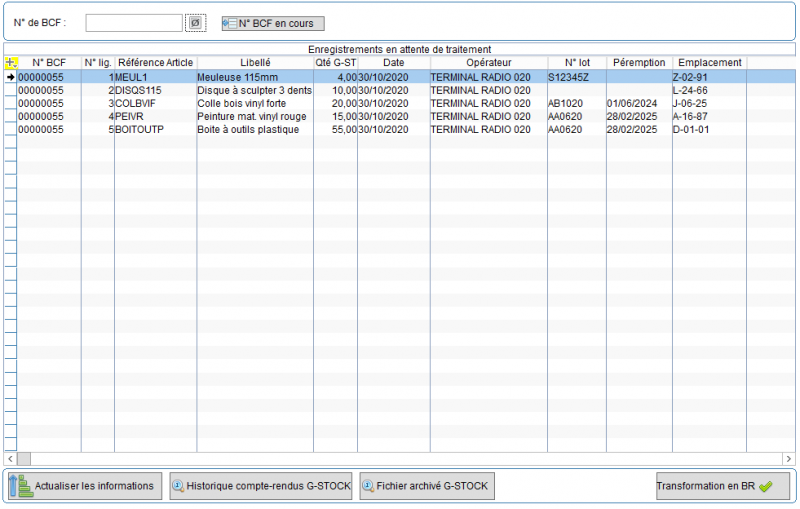Viewport: 800px width, 509px height.
Task: Click the N° lot column header
Action: [x=577, y=63]
